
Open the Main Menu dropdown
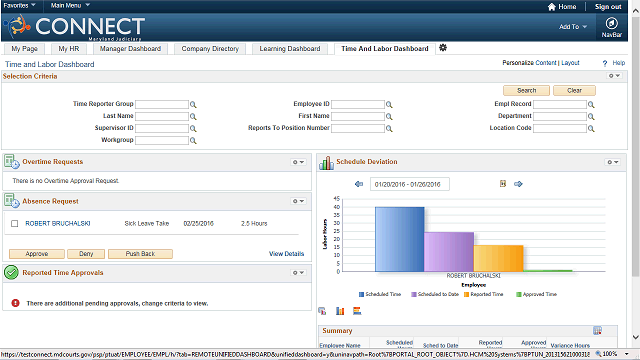(70, 5)
